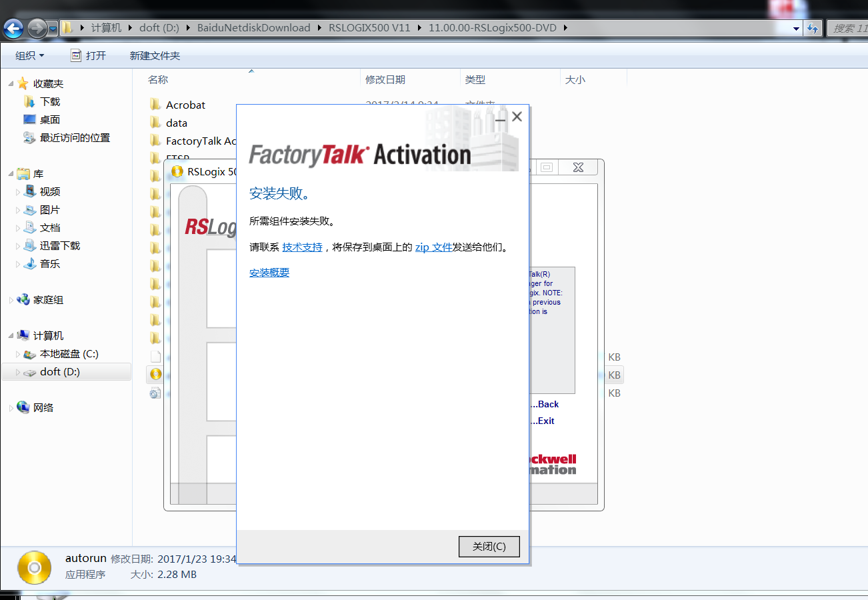868x600 pixels.
Task: Open the Installation Summary (安装概要) link
Action: [269, 272]
